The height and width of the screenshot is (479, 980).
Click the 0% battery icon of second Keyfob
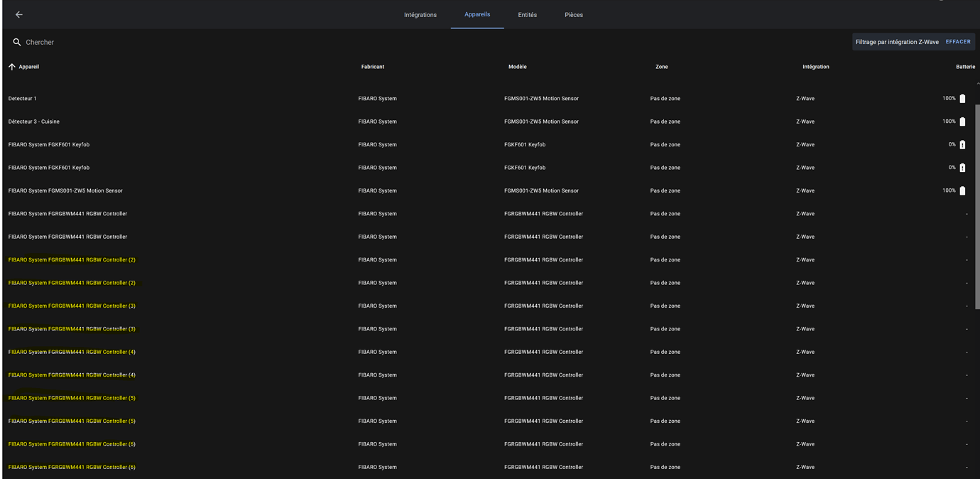point(962,167)
